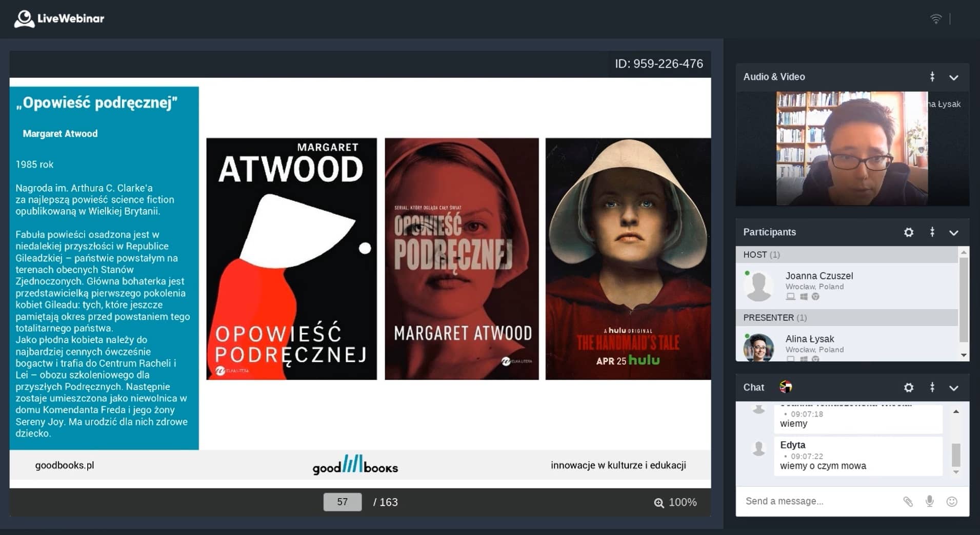Click the HOST (1) group header

[x=847, y=255]
